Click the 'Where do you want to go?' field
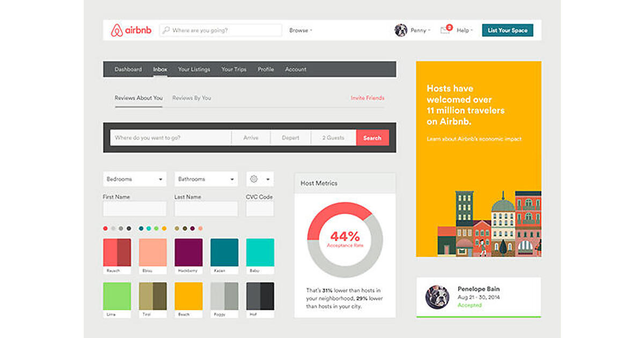The height and width of the screenshot is (338, 644). (x=171, y=138)
